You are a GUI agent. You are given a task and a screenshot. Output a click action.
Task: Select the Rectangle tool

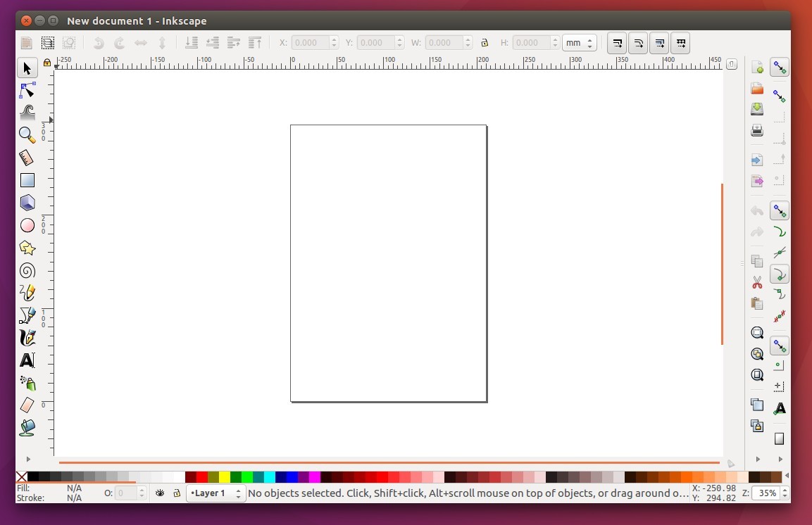click(x=27, y=180)
